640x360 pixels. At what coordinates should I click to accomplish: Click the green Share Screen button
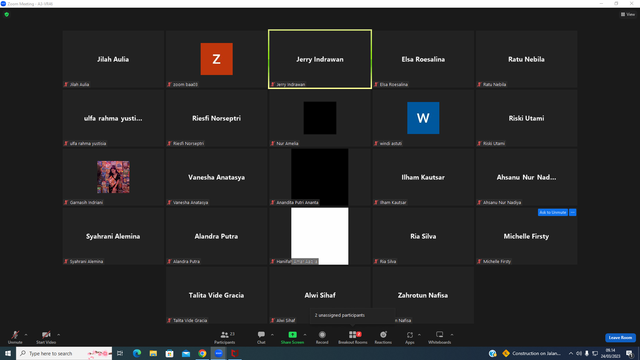tap(292, 337)
